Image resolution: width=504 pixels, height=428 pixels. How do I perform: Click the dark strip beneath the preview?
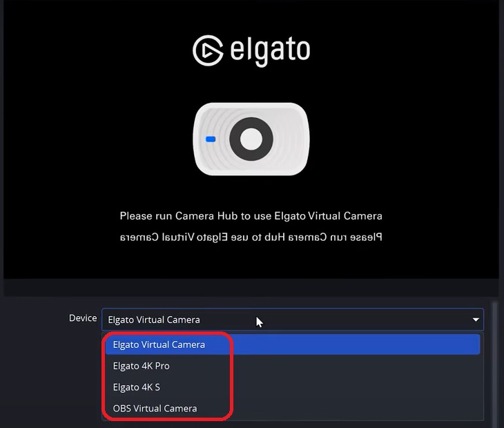pyautogui.click(x=251, y=287)
